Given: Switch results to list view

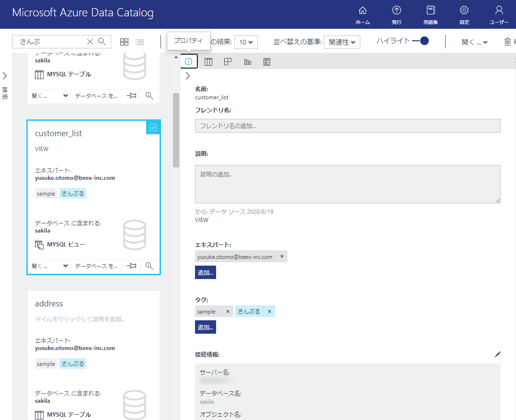Looking at the screenshot, I should click(140, 42).
